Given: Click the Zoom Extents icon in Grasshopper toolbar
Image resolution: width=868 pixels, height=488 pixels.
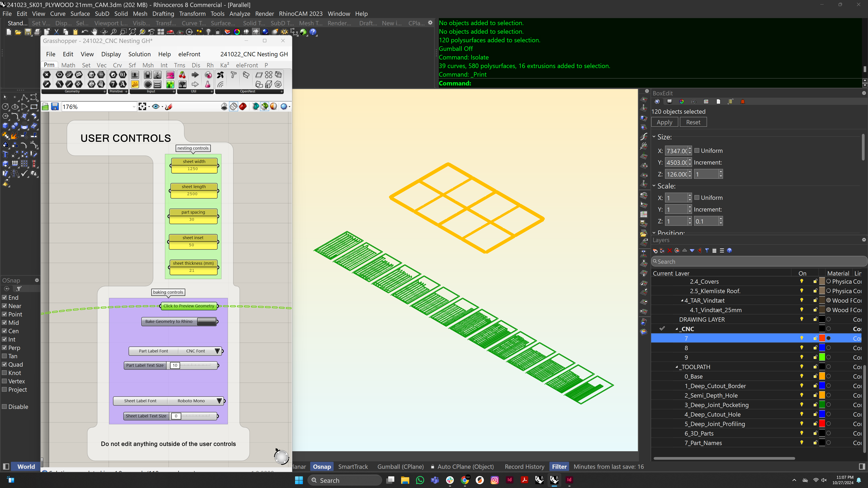Looking at the screenshot, I should 142,107.
